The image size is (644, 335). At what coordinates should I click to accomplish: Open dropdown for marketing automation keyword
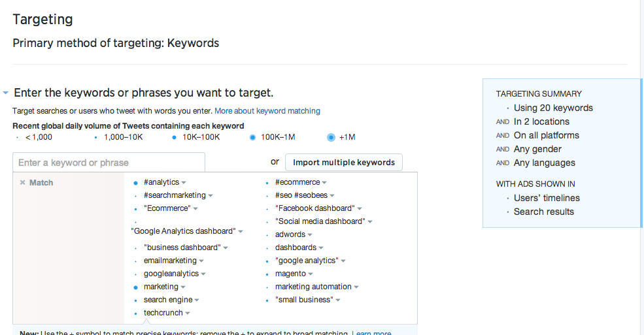coord(356,287)
